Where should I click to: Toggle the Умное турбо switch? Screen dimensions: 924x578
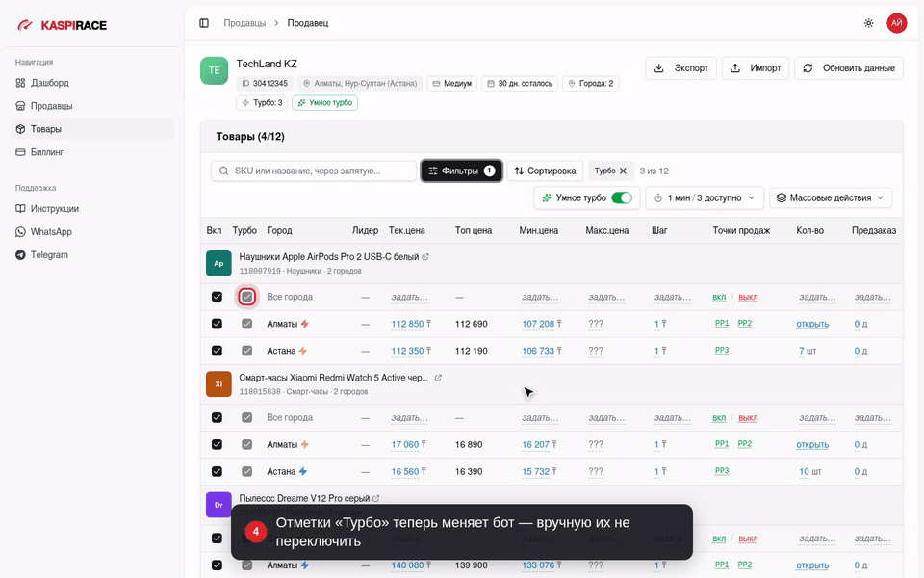(622, 198)
